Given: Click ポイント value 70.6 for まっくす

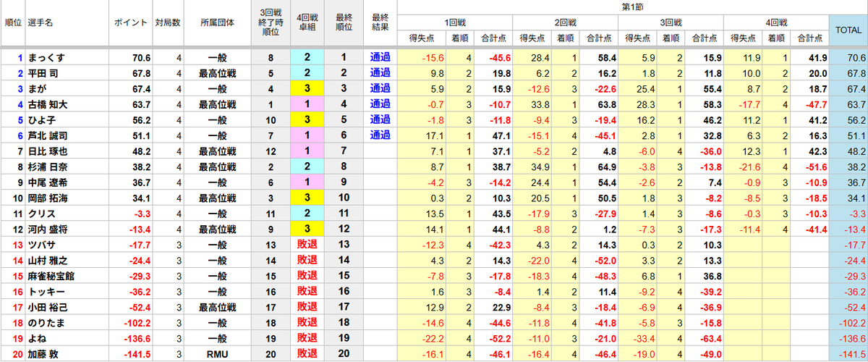Looking at the screenshot, I should point(140,57).
